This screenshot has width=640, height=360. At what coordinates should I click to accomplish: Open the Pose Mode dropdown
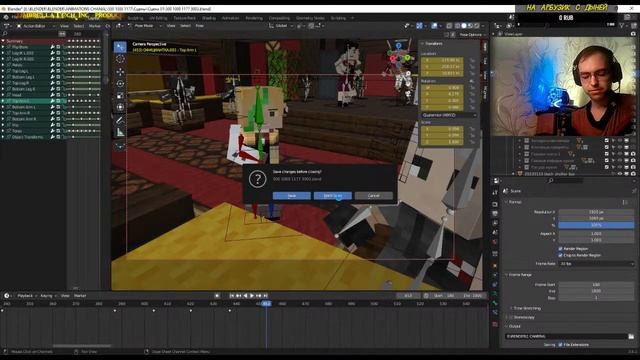[x=145, y=25]
